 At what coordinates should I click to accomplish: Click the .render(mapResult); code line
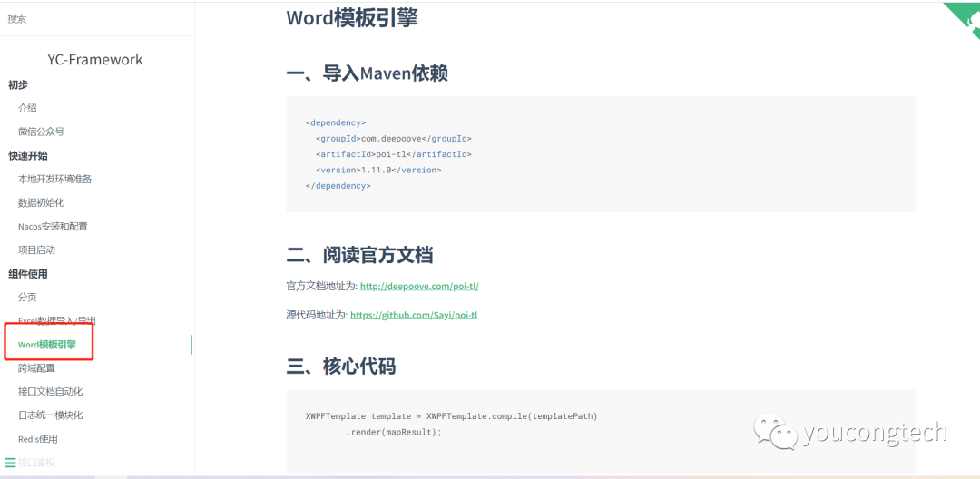pos(394,432)
